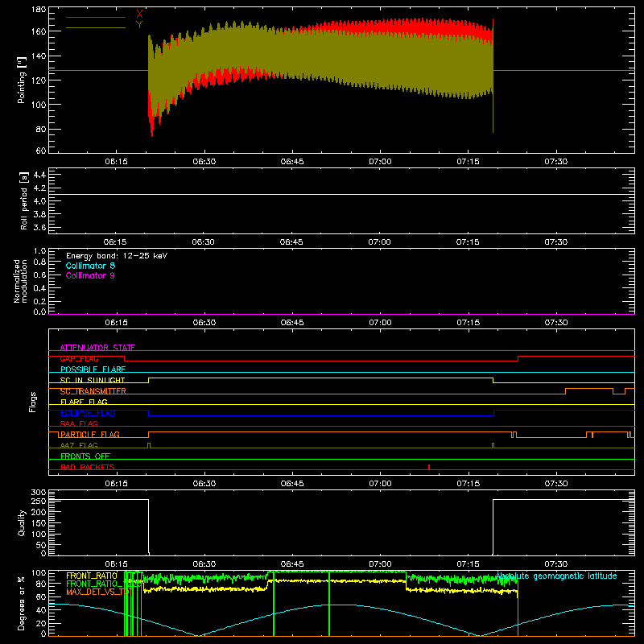Screen dimensions: 644x644
Task: Click the 'Energy band: 12-25 keV' annotation
Action: (117, 256)
